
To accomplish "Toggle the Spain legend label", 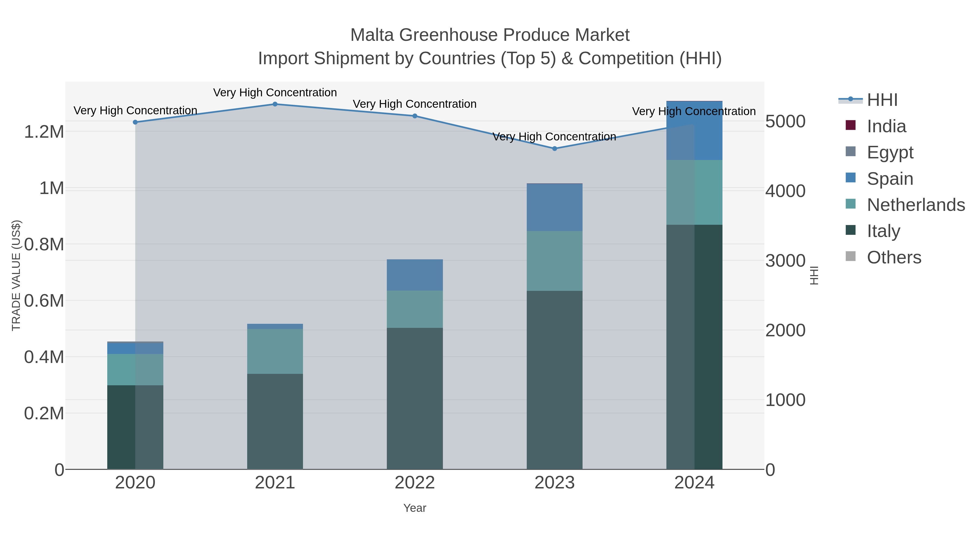I will click(890, 179).
